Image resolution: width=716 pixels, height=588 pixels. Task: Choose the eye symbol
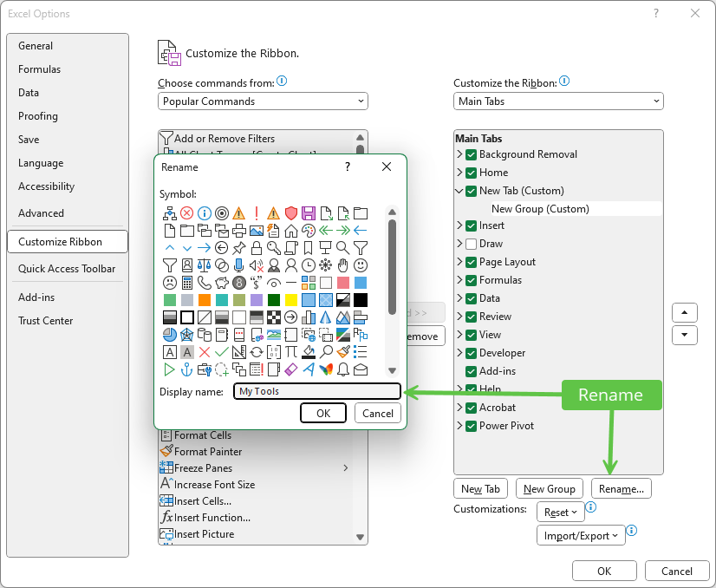pos(274,283)
